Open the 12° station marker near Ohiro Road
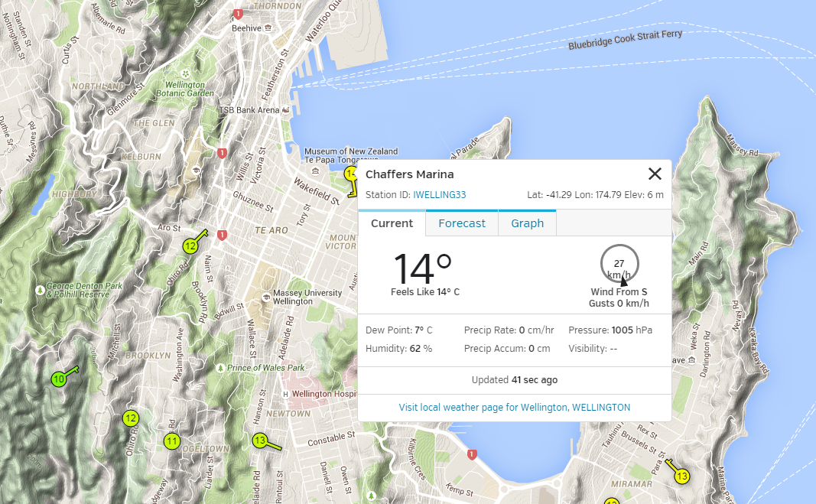 (x=130, y=418)
